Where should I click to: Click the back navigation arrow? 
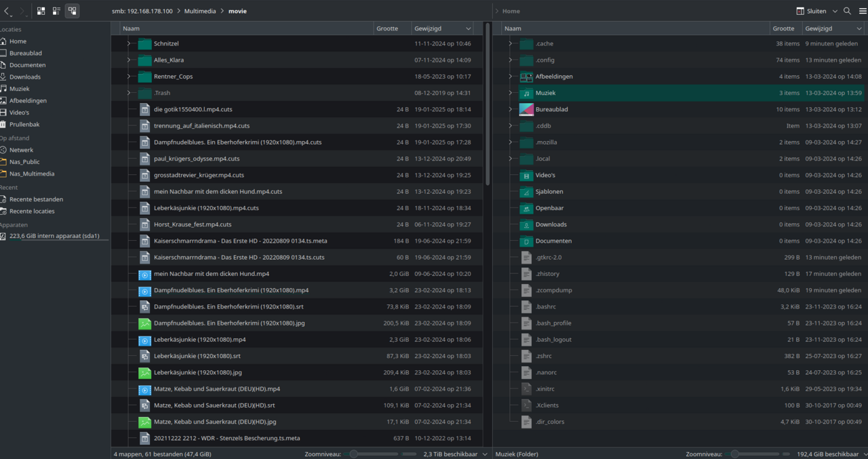click(x=6, y=9)
